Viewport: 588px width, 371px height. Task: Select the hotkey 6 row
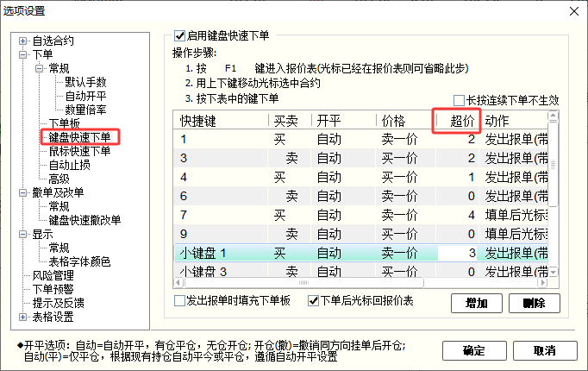360,196
